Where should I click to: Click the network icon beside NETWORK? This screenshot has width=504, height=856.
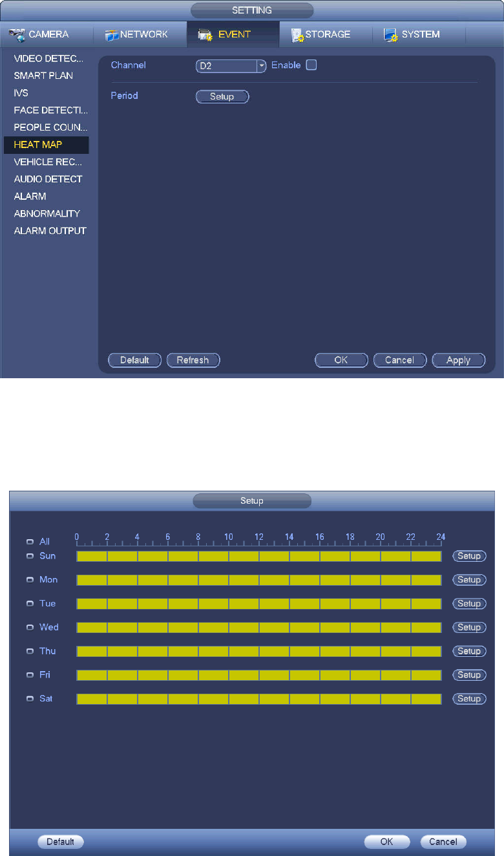tap(112, 35)
